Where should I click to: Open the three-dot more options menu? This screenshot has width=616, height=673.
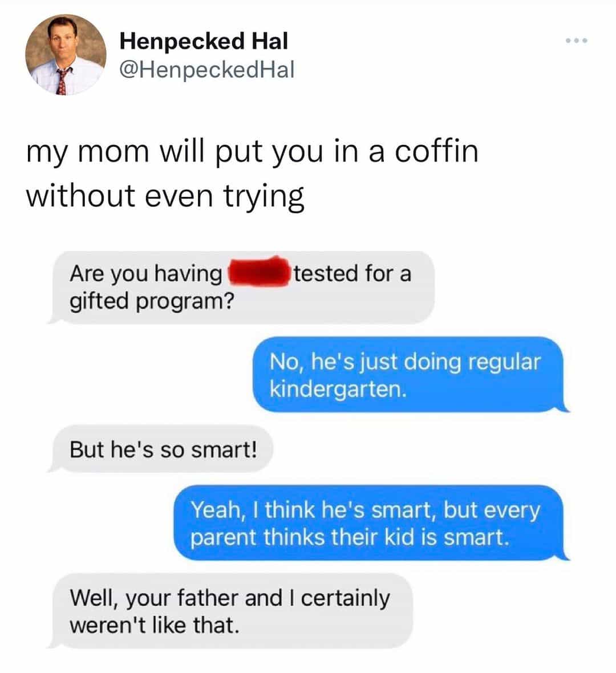pos(576,40)
